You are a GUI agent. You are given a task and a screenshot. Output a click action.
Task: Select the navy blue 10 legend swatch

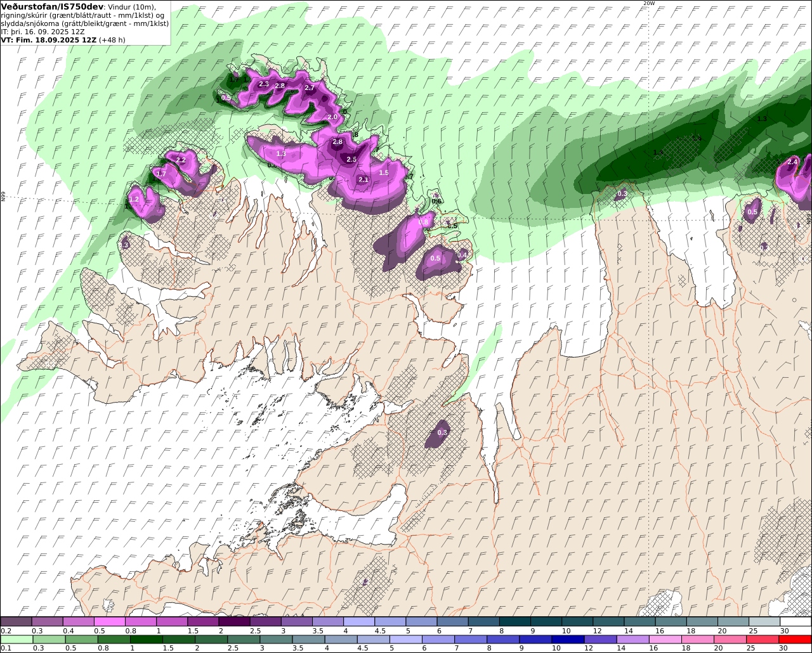pyautogui.click(x=568, y=640)
